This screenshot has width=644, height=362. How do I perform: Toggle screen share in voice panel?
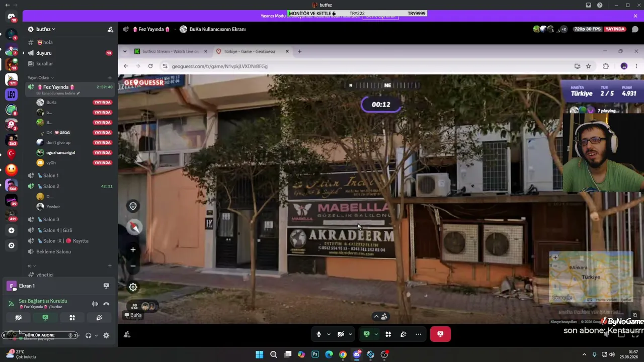[45, 318]
